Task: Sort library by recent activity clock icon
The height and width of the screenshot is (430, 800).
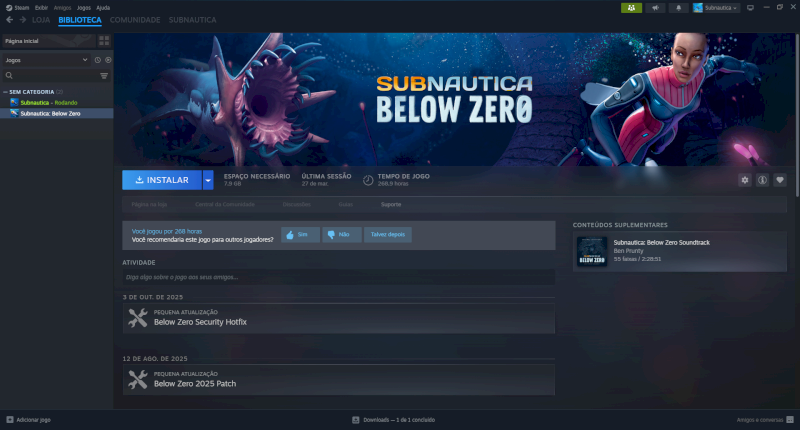Action: click(97, 60)
